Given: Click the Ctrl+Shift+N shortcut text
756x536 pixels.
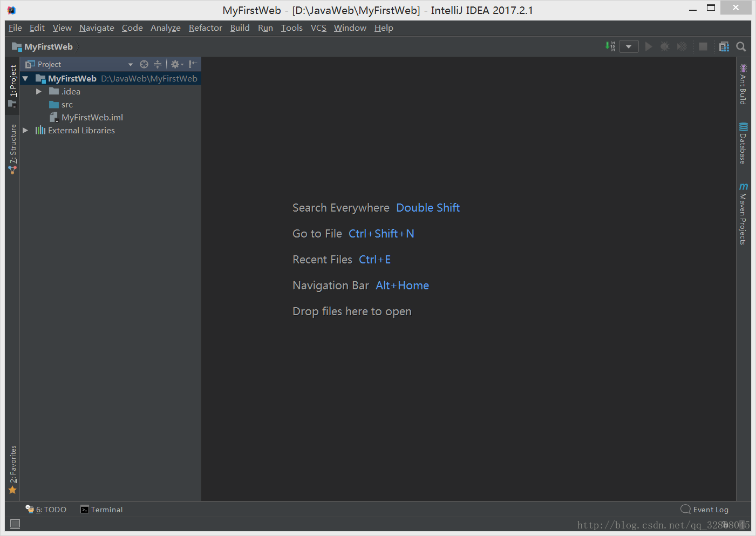Looking at the screenshot, I should point(382,234).
